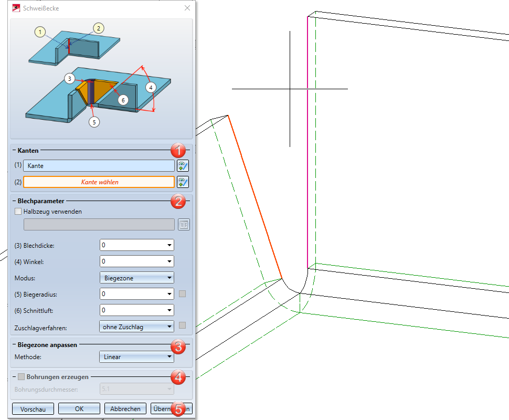Image resolution: width=509 pixels, height=420 pixels.
Task: Enable the Halbzeug verwenden checkbox
Action: (19, 212)
